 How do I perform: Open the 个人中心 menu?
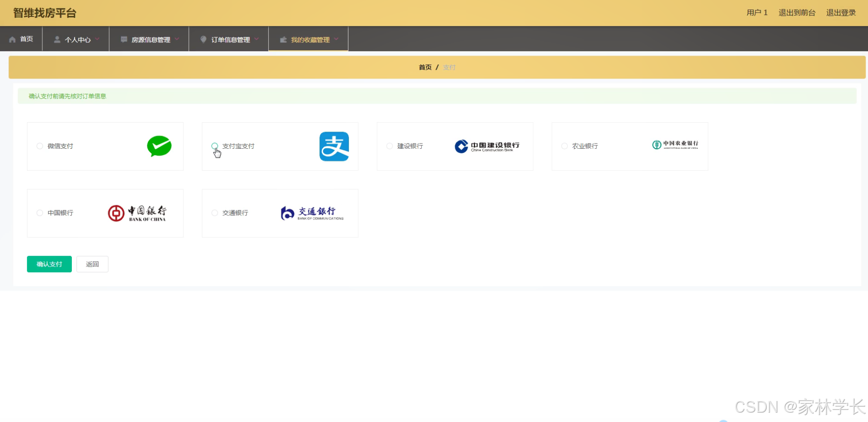tap(76, 39)
